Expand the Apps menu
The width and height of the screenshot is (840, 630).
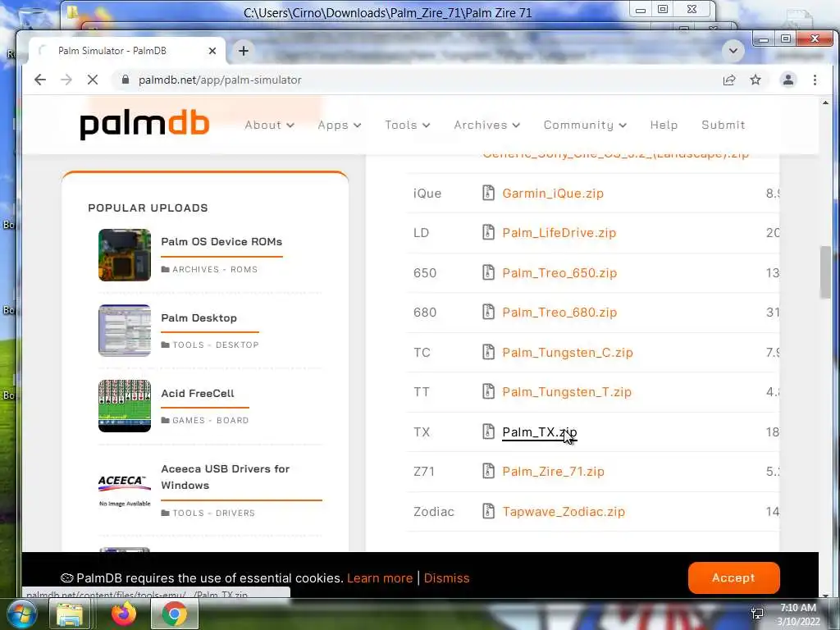coord(340,126)
